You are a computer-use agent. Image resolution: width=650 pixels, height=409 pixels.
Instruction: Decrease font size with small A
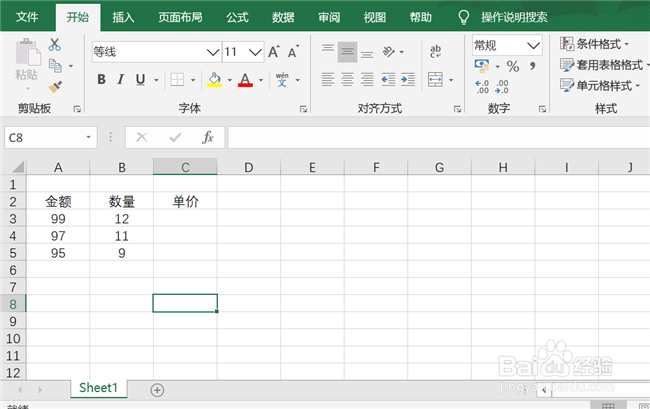tap(293, 52)
